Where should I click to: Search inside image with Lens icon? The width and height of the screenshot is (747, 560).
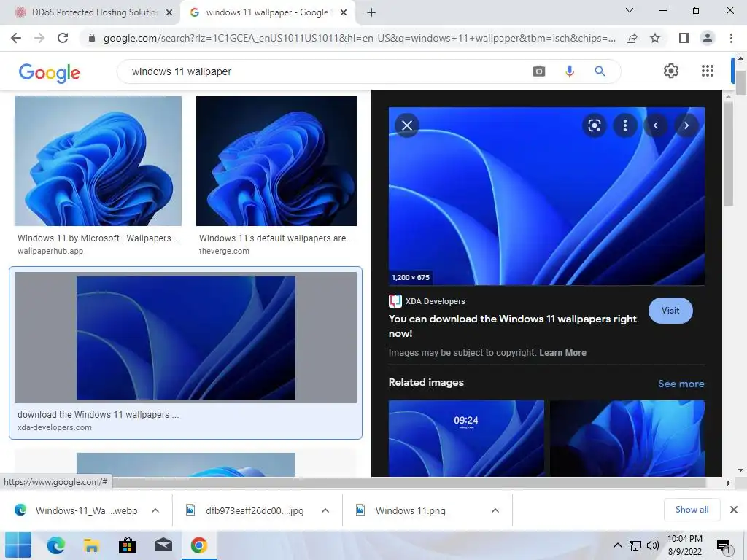(x=594, y=125)
